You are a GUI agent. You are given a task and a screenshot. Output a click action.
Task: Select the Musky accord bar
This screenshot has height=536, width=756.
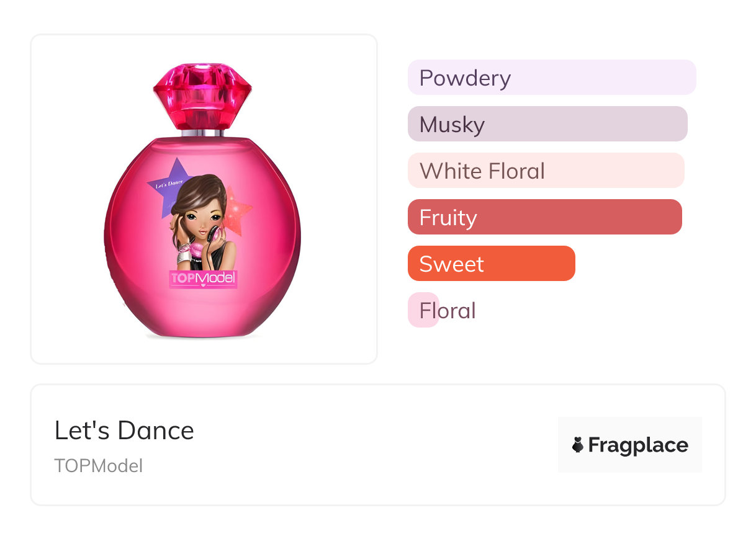click(547, 124)
